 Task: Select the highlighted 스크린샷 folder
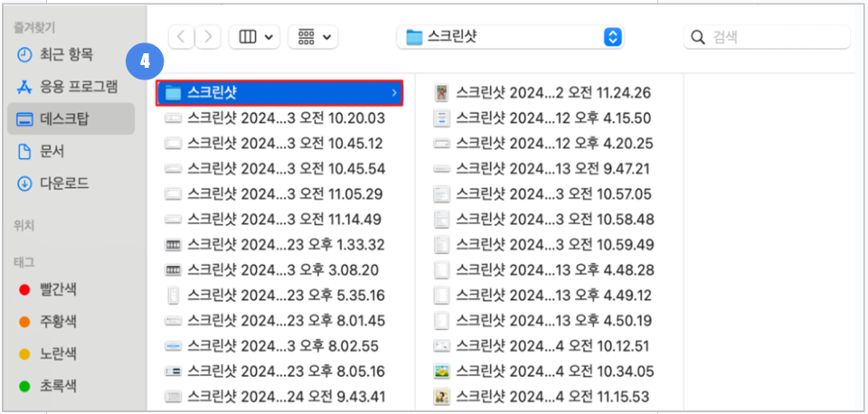click(x=271, y=92)
